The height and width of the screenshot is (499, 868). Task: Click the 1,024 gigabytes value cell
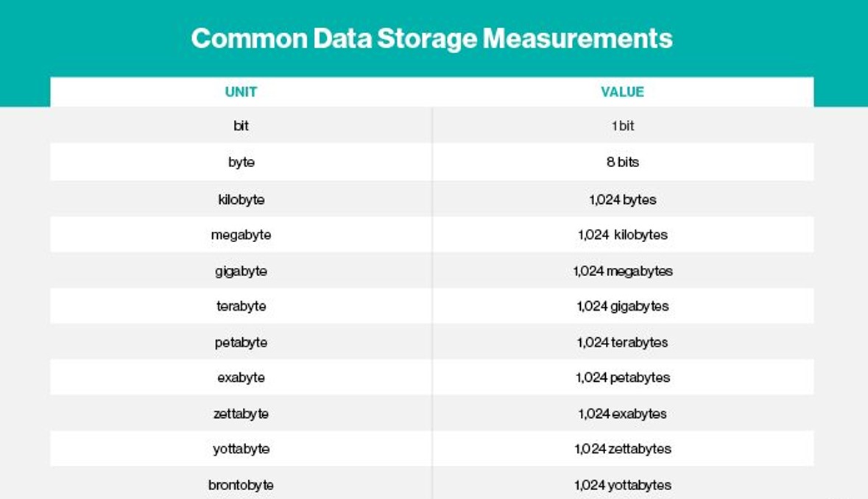pos(622,306)
